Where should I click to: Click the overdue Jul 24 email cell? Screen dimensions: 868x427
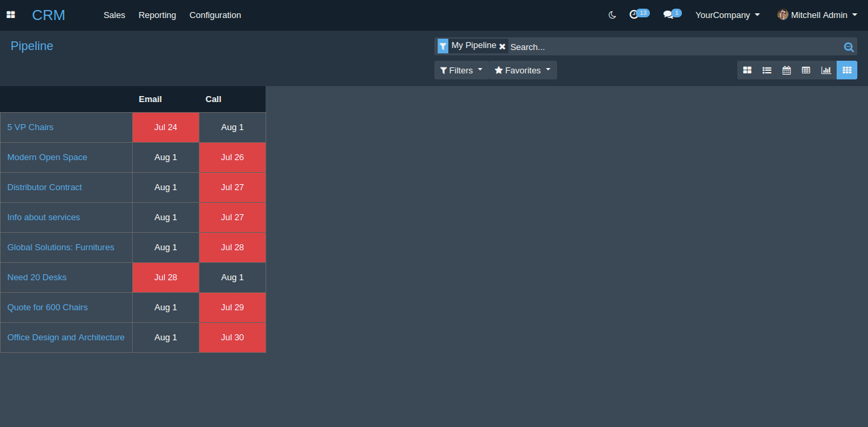[x=165, y=127]
